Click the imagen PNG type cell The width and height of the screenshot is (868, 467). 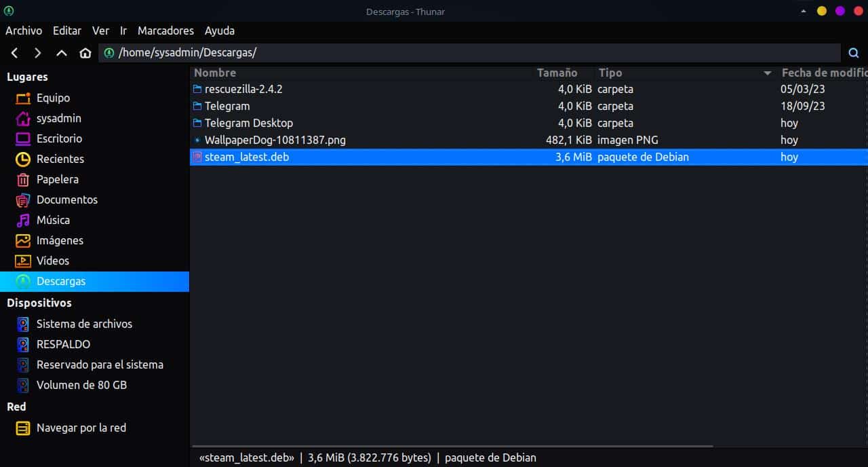(x=628, y=140)
